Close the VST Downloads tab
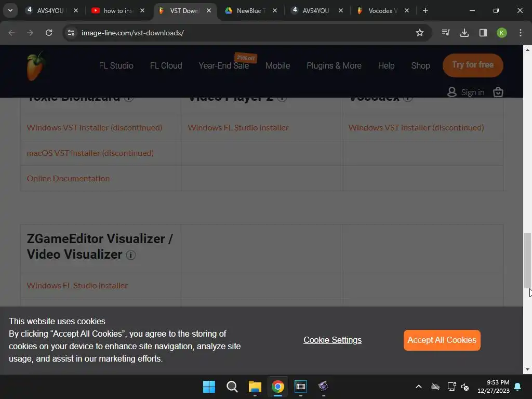Viewport: 532px width, 399px height. [x=209, y=10]
